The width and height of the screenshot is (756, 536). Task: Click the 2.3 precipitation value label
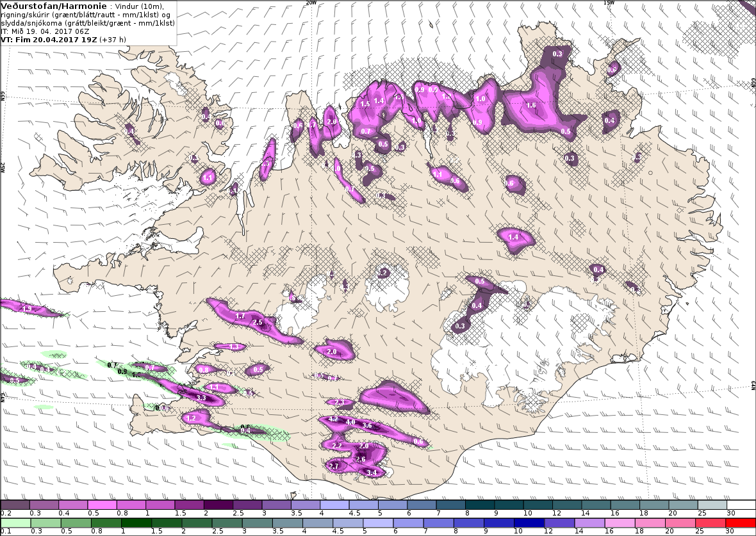point(340,403)
